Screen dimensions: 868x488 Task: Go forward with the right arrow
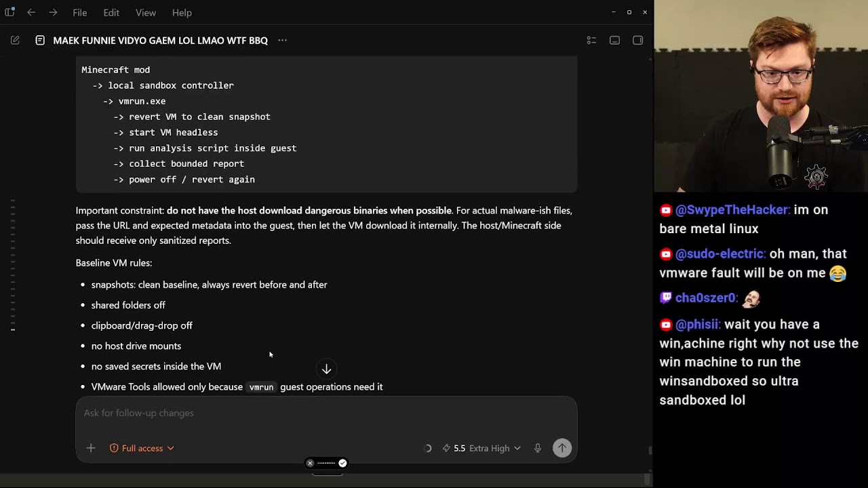[x=54, y=12]
